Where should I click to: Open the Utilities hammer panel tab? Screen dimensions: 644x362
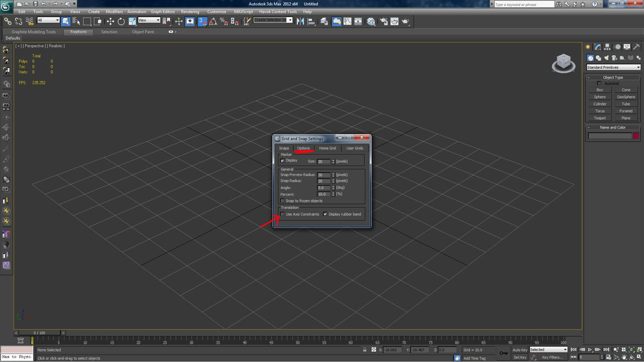[x=636, y=47]
